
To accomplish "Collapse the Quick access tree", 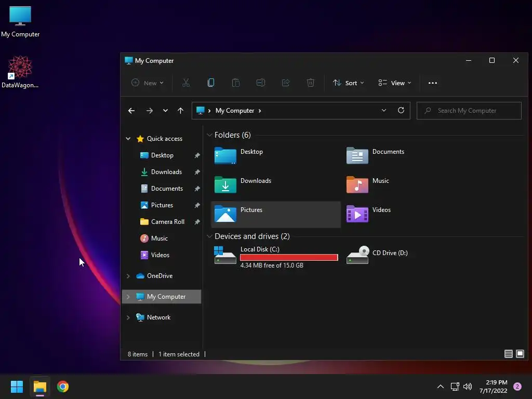I will 128,138.
